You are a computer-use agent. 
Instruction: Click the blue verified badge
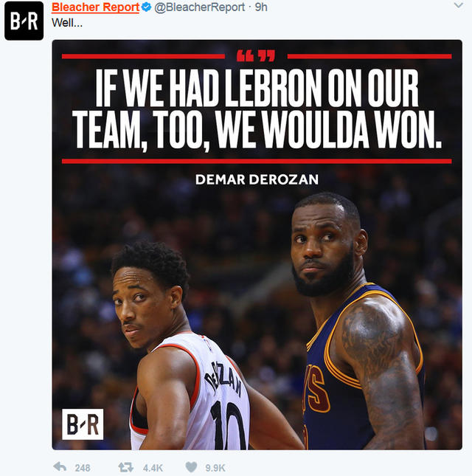click(x=146, y=7)
